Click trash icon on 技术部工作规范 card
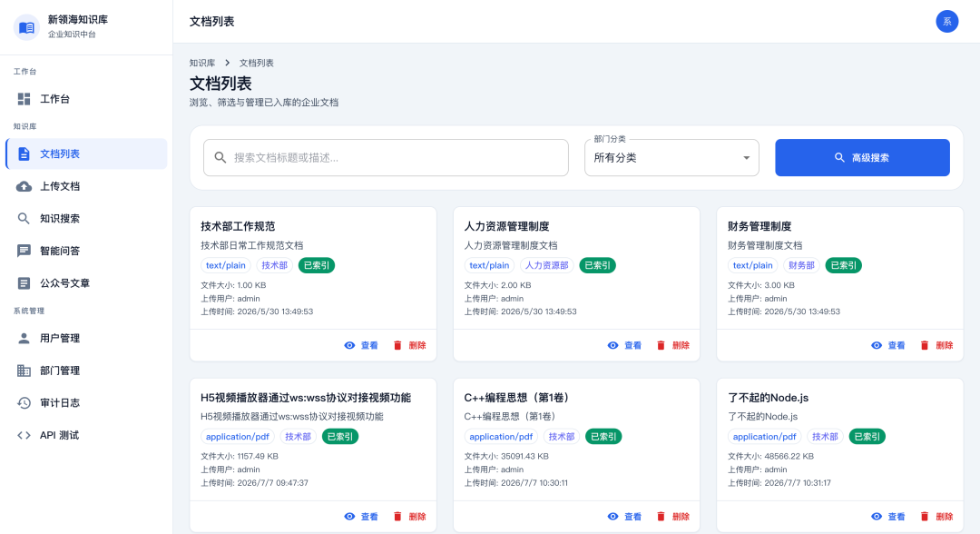The width and height of the screenshot is (980, 534). (397, 345)
